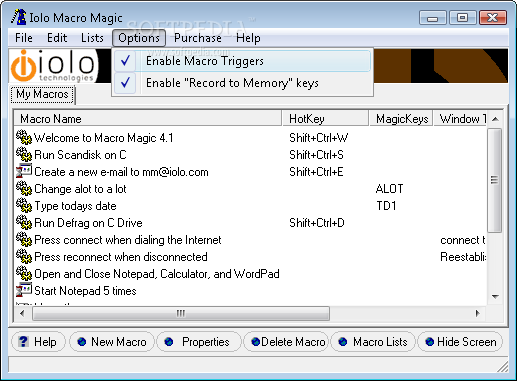Image resolution: width=517 pixels, height=381 pixels.
Task: Click the gear icon beside Type todays date
Action: [x=24, y=205]
